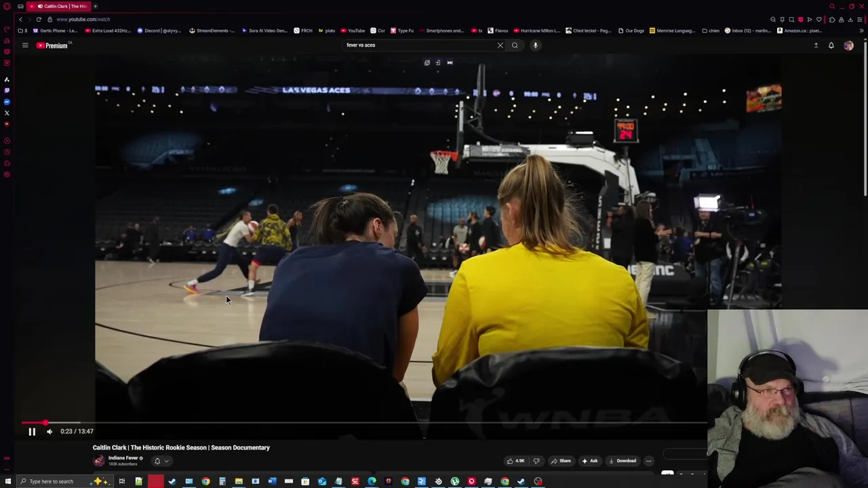Open a new browser tab
868x488 pixels.
96,6
